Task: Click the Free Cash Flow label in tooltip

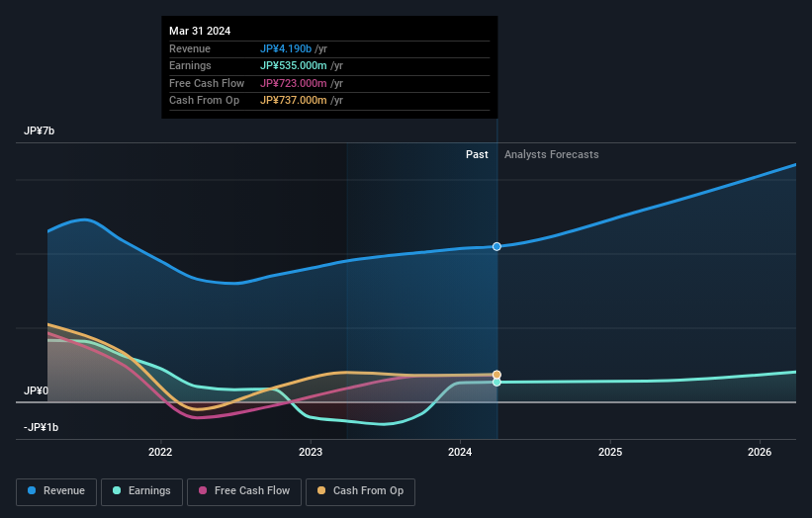Action: coord(207,83)
